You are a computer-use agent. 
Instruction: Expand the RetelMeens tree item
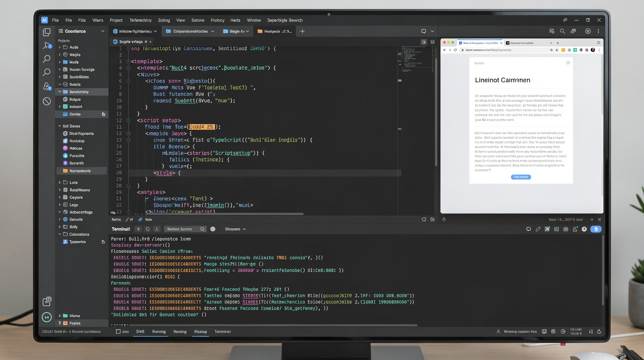click(x=60, y=190)
